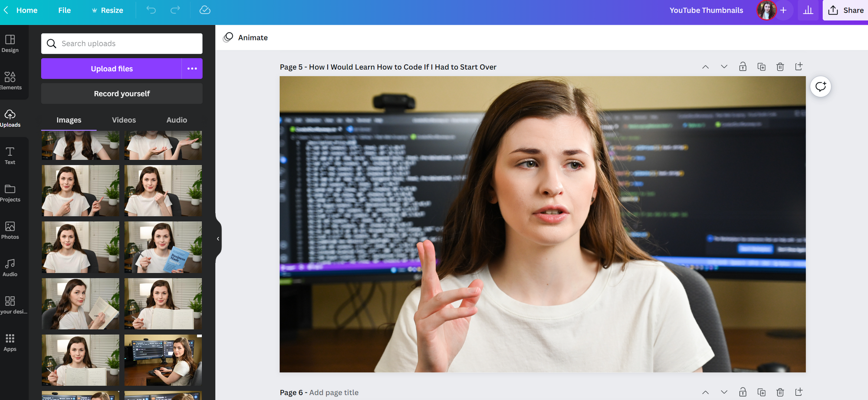Switch to the Videos tab
The image size is (868, 400).
click(124, 120)
